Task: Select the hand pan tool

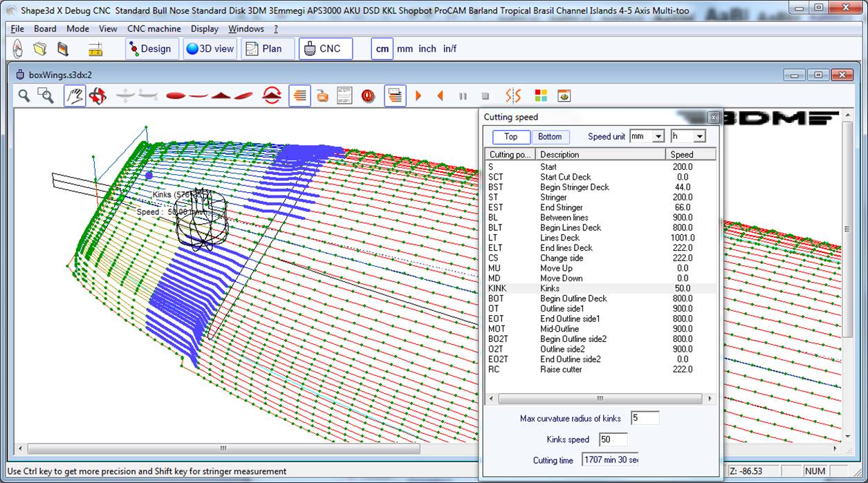Action: pyautogui.click(x=75, y=96)
